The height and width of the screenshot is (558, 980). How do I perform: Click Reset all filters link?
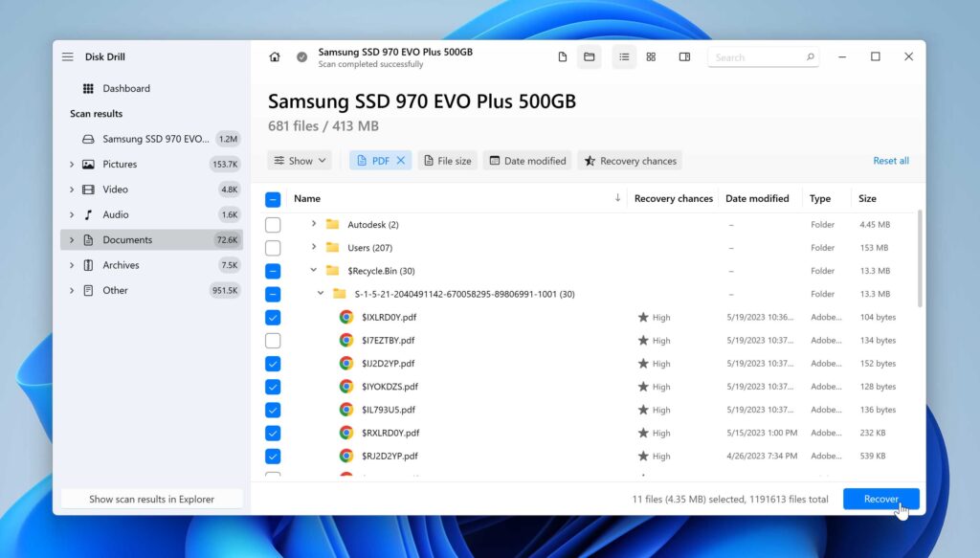pos(891,160)
